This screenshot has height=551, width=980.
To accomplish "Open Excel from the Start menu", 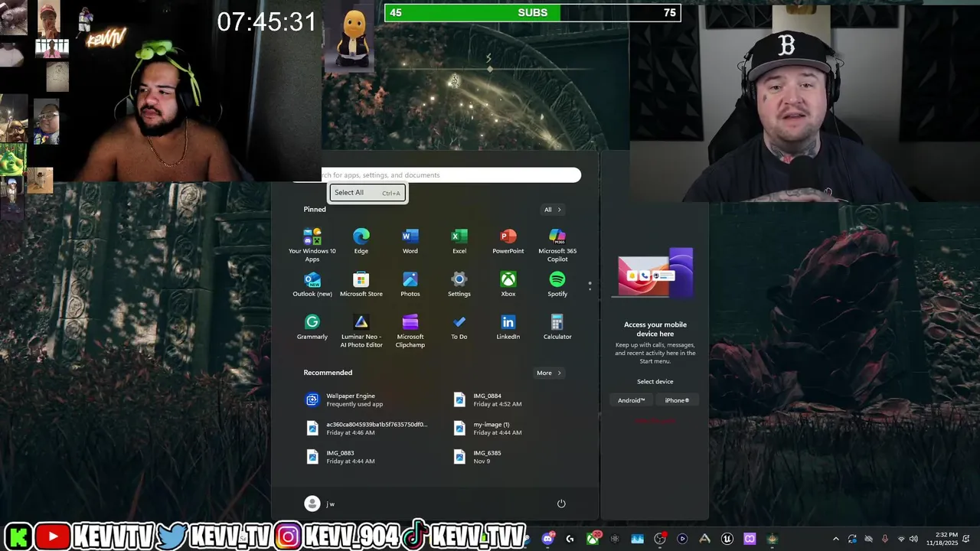I will (x=459, y=241).
